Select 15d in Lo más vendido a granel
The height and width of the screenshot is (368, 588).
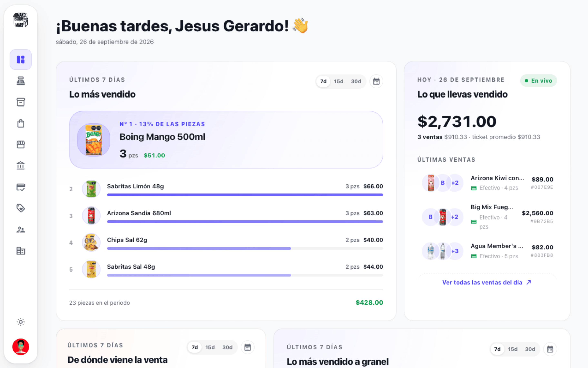pyautogui.click(x=512, y=349)
